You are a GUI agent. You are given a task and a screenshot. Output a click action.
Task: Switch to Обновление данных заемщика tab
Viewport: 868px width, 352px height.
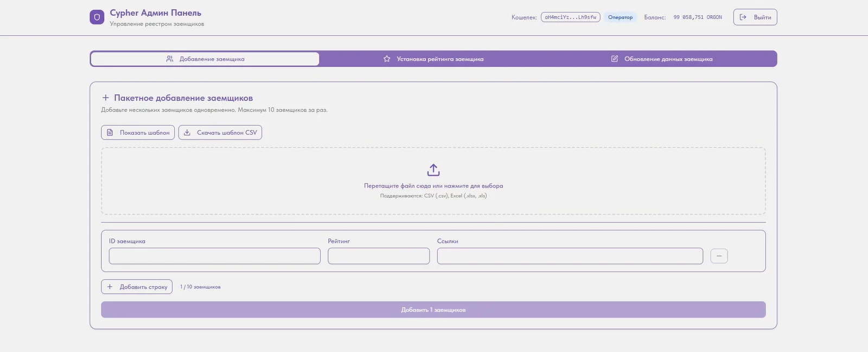(x=662, y=59)
